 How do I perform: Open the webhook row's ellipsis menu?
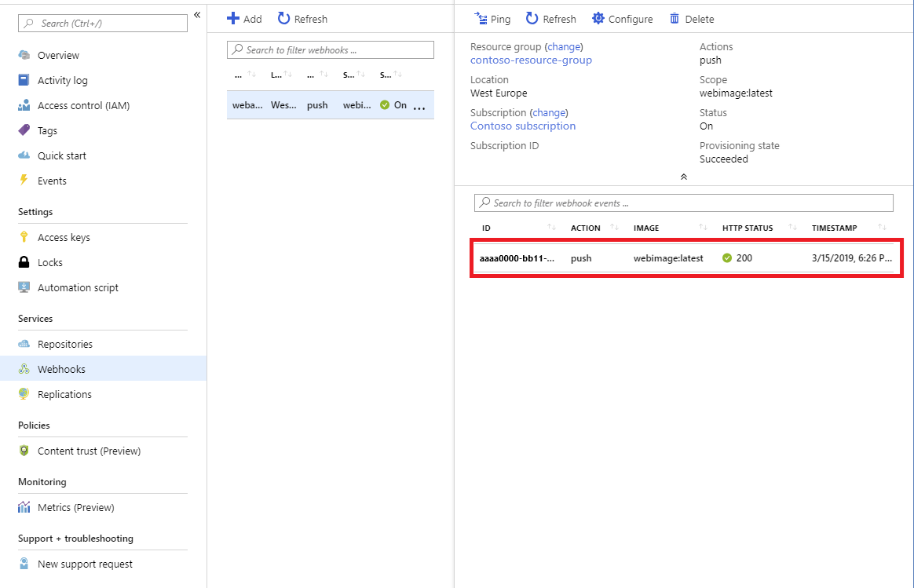point(419,107)
